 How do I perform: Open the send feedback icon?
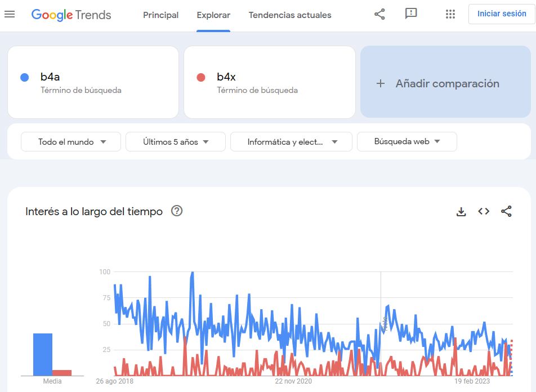411,14
